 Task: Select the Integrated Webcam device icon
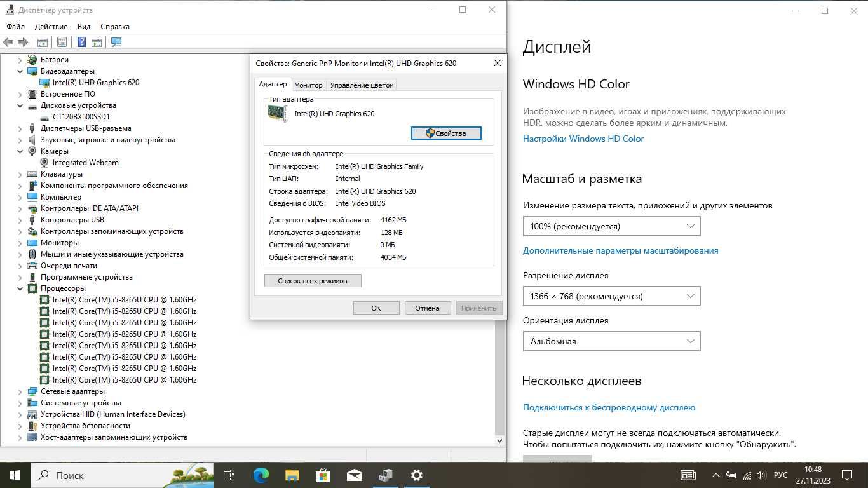tap(44, 163)
